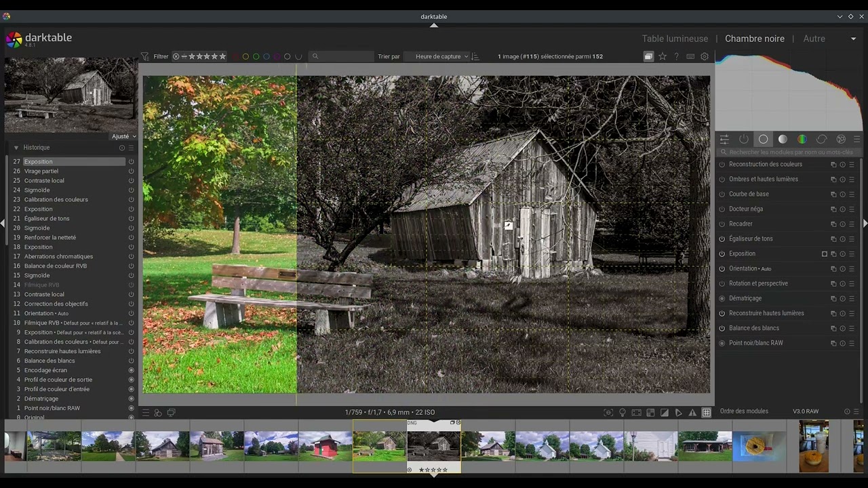
Task: Select the effects modules group
Action: point(841,139)
